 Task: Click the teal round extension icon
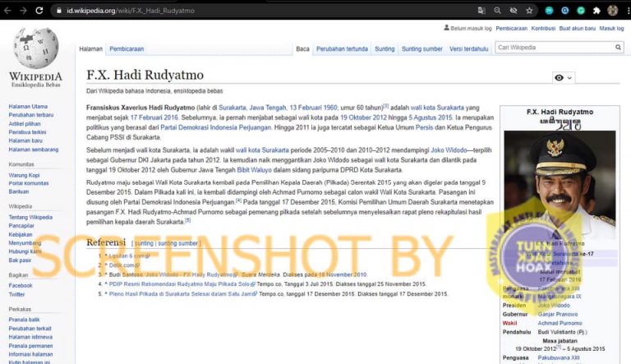549,11
